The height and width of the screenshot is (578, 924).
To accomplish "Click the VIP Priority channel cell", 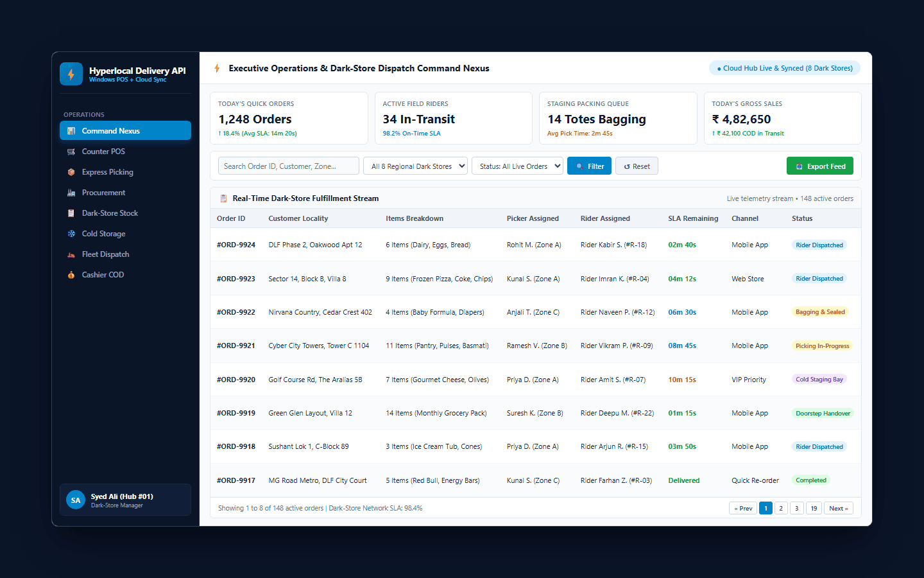I will pyautogui.click(x=749, y=380).
